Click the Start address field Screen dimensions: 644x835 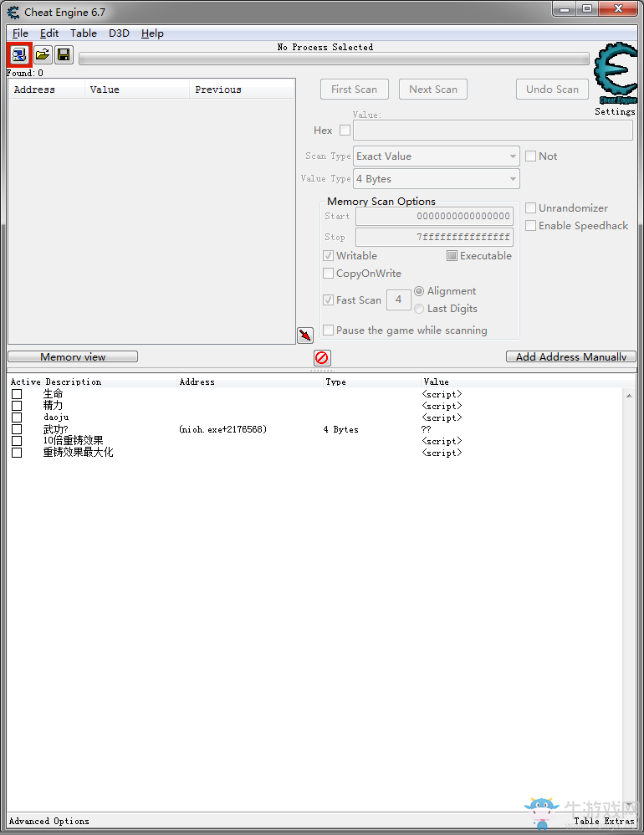434,216
